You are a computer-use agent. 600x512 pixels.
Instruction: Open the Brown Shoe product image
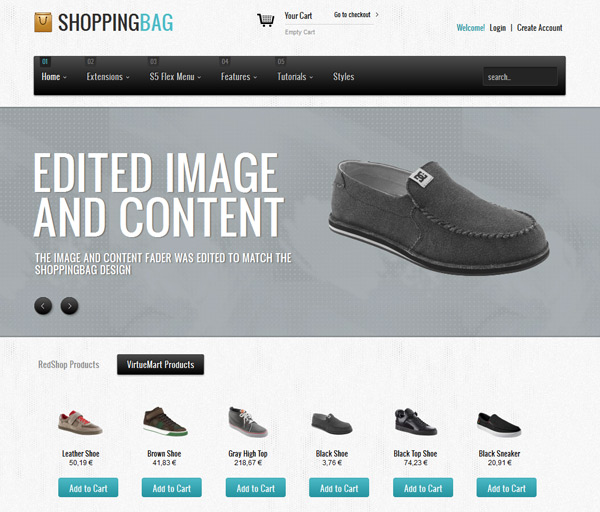click(x=165, y=421)
